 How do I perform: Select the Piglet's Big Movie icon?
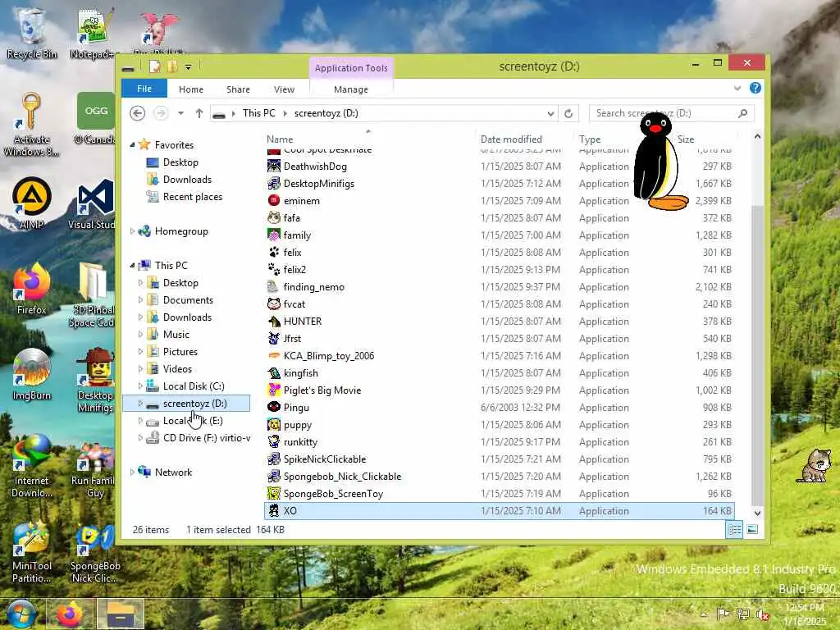coord(274,390)
